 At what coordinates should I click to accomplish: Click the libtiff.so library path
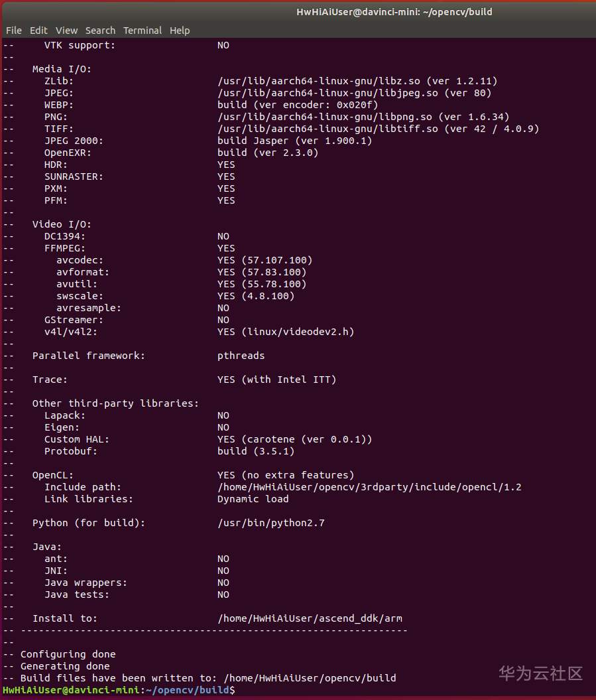[329, 129]
